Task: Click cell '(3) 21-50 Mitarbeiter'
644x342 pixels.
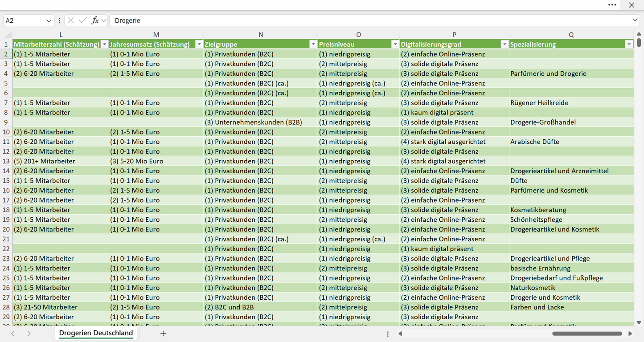Action: (x=61, y=307)
